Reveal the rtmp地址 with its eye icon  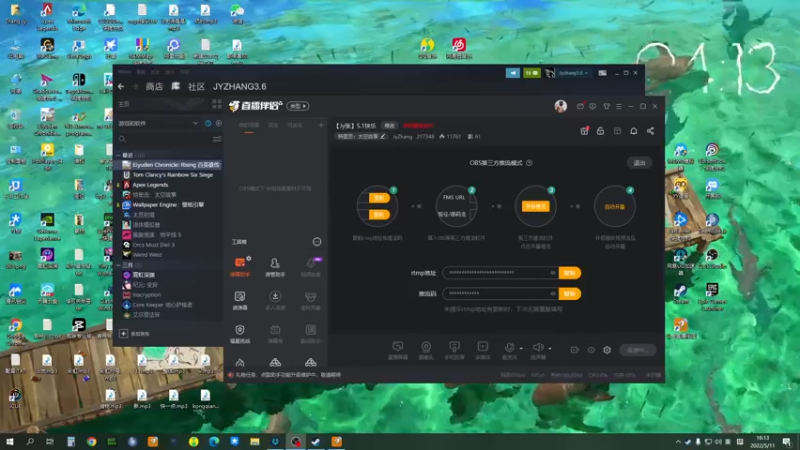click(x=553, y=273)
